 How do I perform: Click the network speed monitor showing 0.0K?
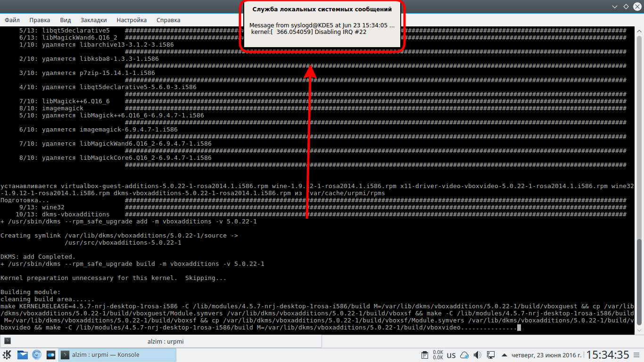438,355
